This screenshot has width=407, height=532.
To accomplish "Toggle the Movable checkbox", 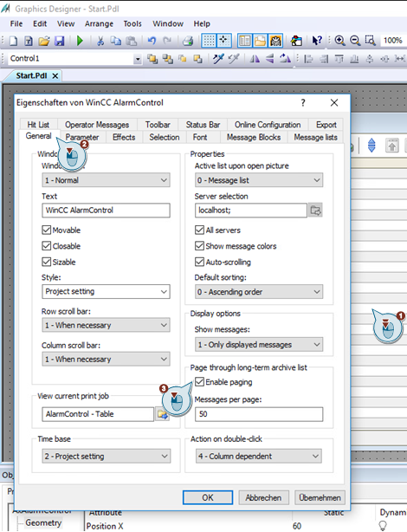I will (47, 230).
